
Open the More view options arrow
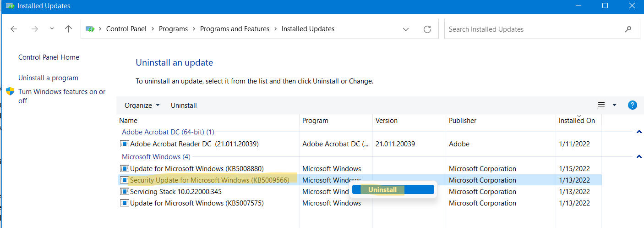pyautogui.click(x=615, y=105)
